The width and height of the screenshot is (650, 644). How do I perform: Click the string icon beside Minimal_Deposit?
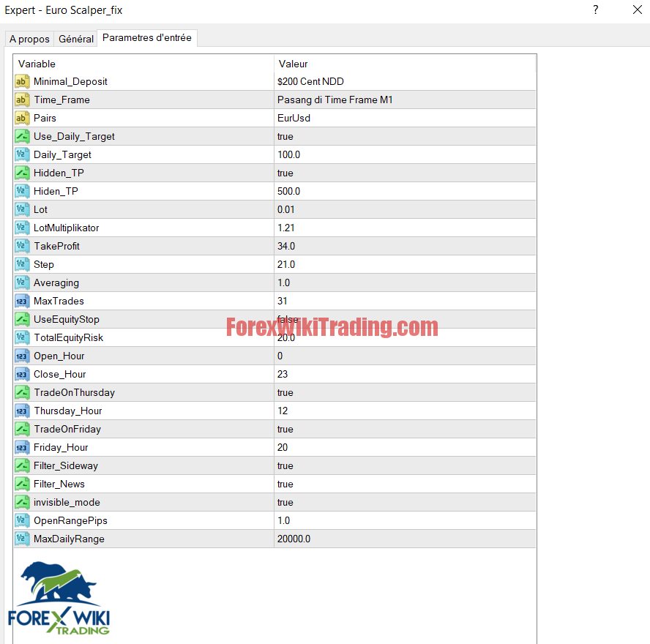coord(22,82)
